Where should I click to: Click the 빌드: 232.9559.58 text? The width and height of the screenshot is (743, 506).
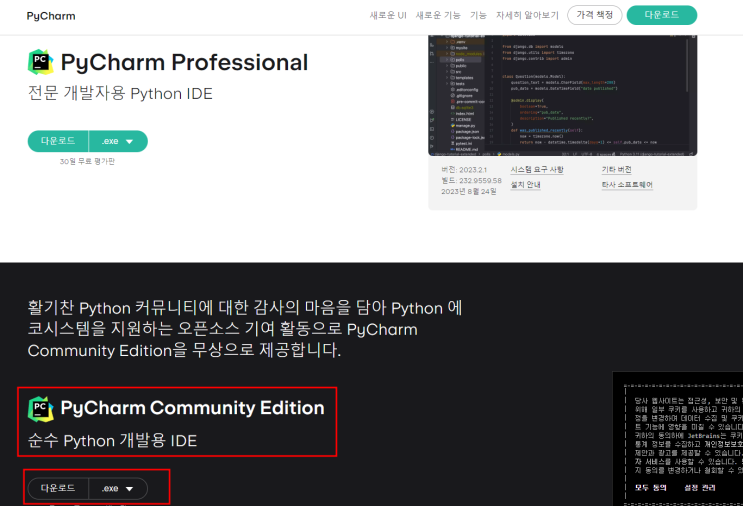[471, 181]
